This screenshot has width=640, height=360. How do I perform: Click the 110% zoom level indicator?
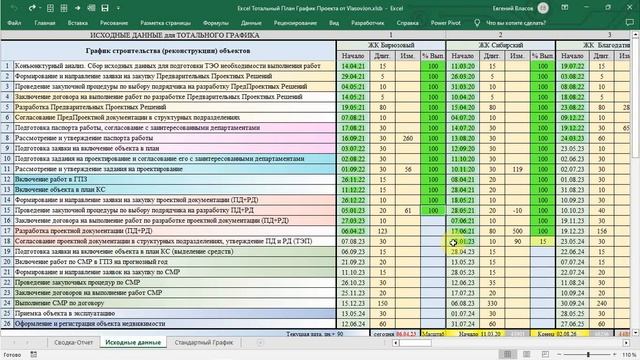pyautogui.click(x=629, y=355)
